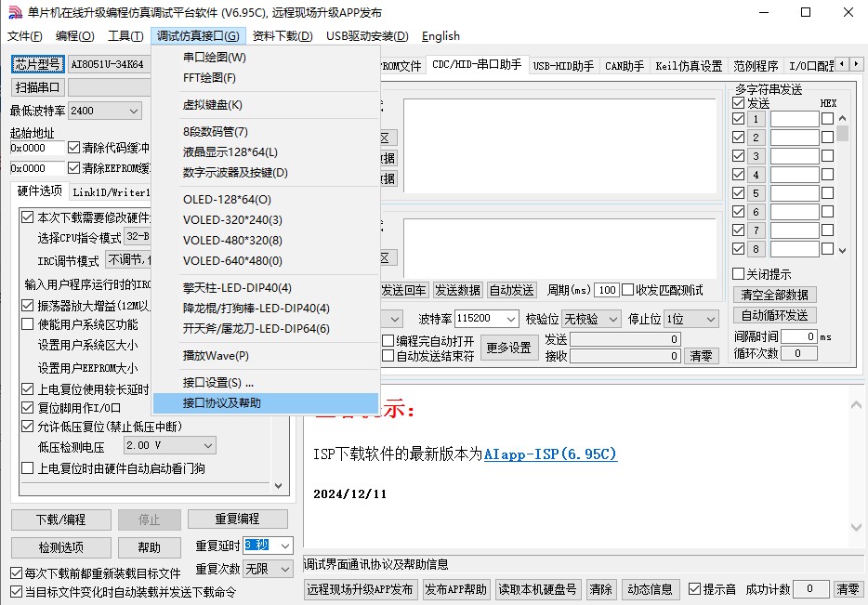Open 停止位 1位 dropdown

pos(691,318)
